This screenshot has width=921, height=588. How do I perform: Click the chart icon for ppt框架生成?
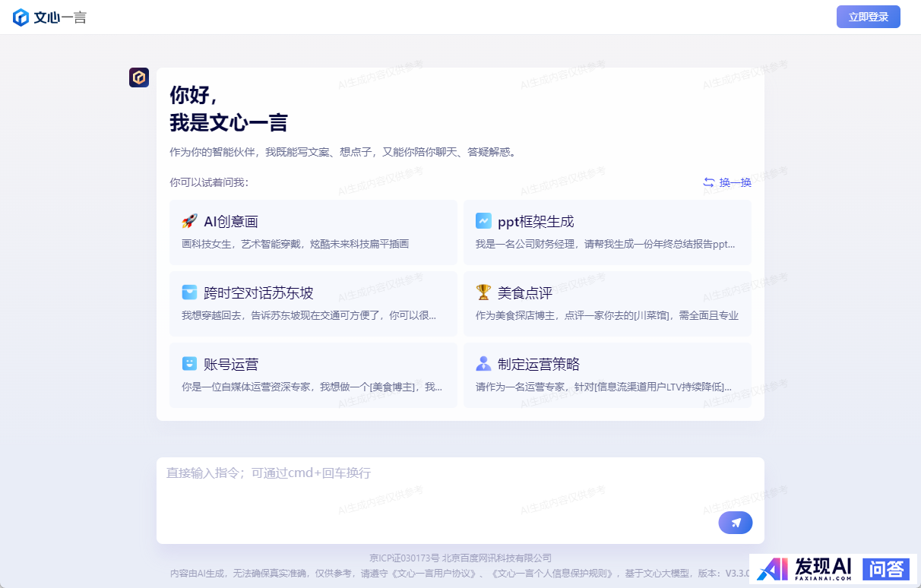coord(483,221)
